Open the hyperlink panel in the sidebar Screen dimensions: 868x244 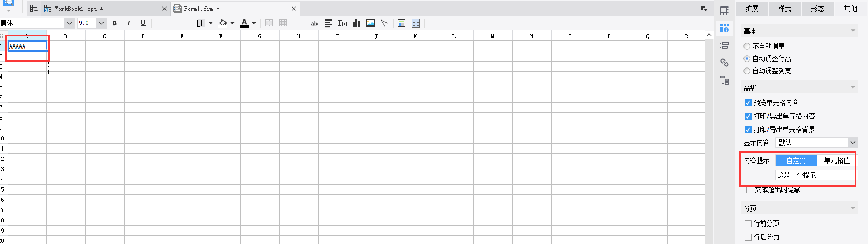pyautogui.click(x=725, y=63)
